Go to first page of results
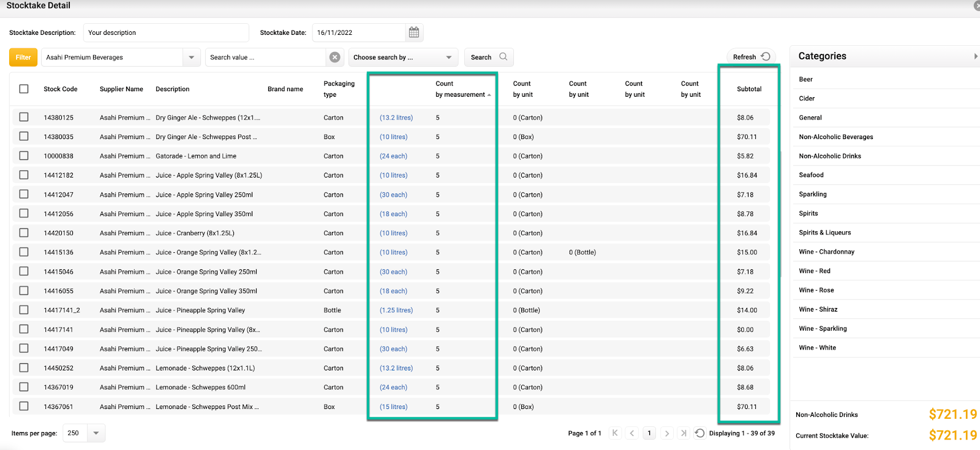 coord(615,433)
